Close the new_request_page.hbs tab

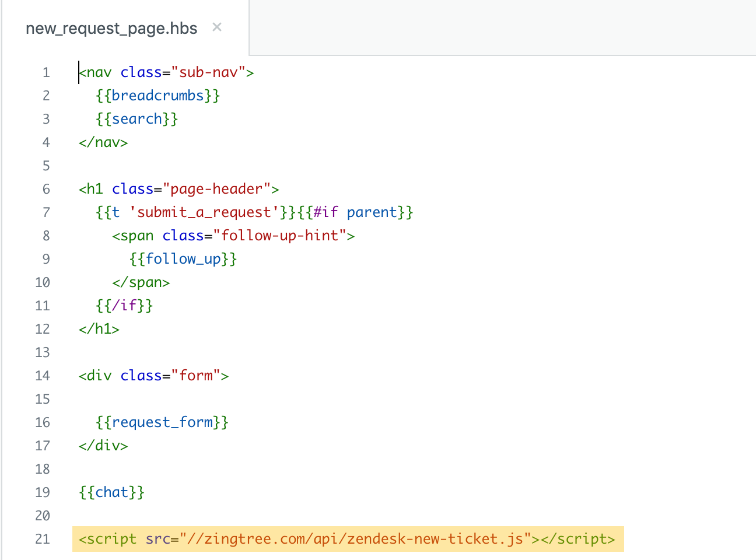point(216,27)
